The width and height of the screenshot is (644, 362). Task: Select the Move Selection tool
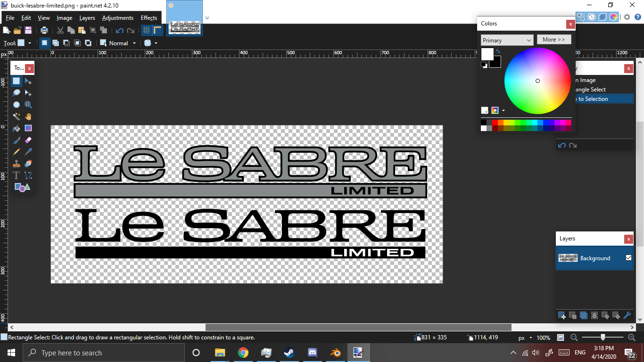(x=28, y=93)
